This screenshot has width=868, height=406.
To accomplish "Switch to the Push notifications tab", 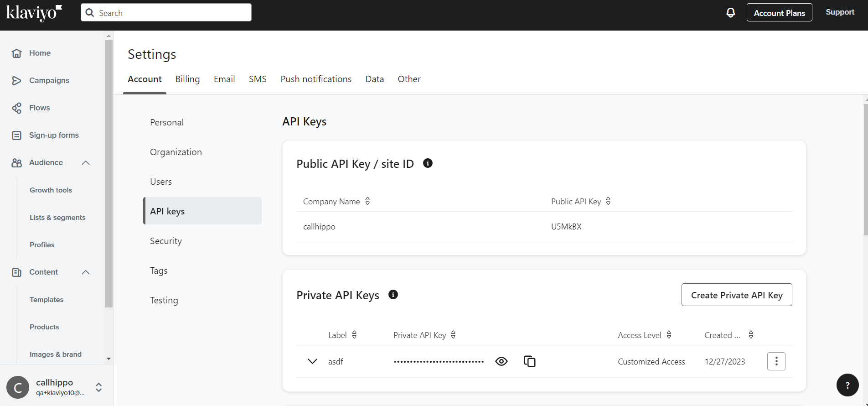I will click(x=316, y=79).
